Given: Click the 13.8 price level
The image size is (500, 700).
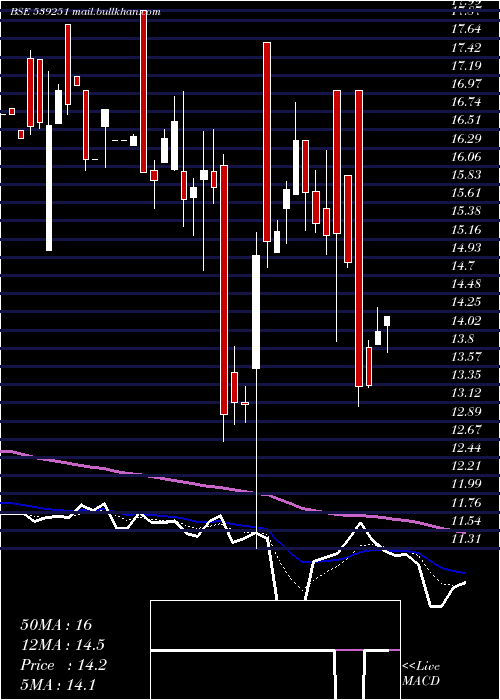Looking at the screenshot, I should pyautogui.click(x=463, y=339).
